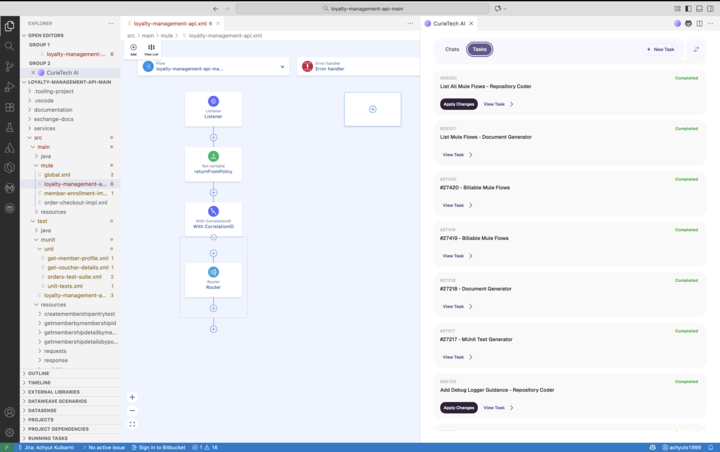Viewport: 720px width, 452px height.
Task: Add component in empty dashed box
Action: [373, 109]
